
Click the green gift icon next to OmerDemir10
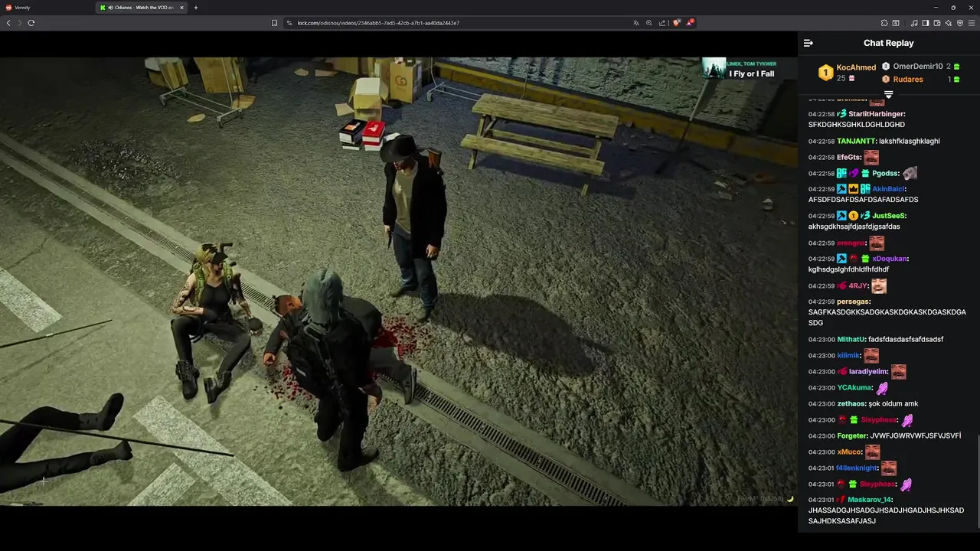(957, 67)
